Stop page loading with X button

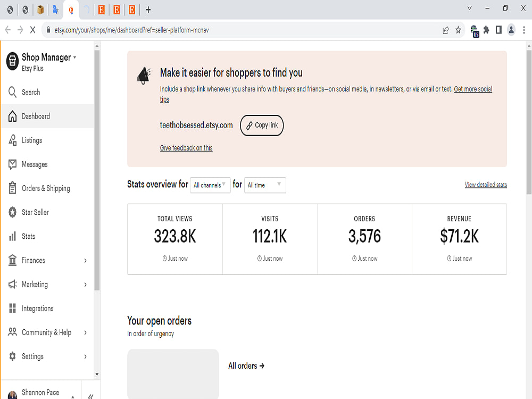point(32,30)
